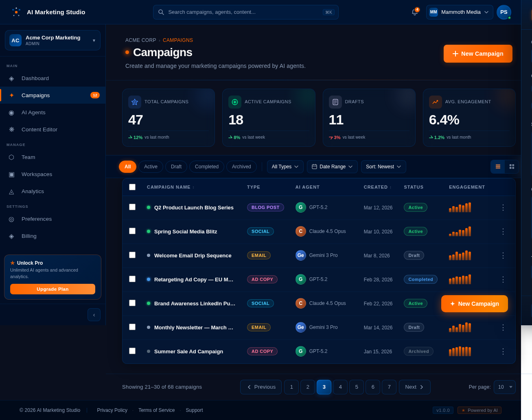Select the AI Agents sidebar icon
Viewport: 532px width, 420px height.
tap(11, 112)
